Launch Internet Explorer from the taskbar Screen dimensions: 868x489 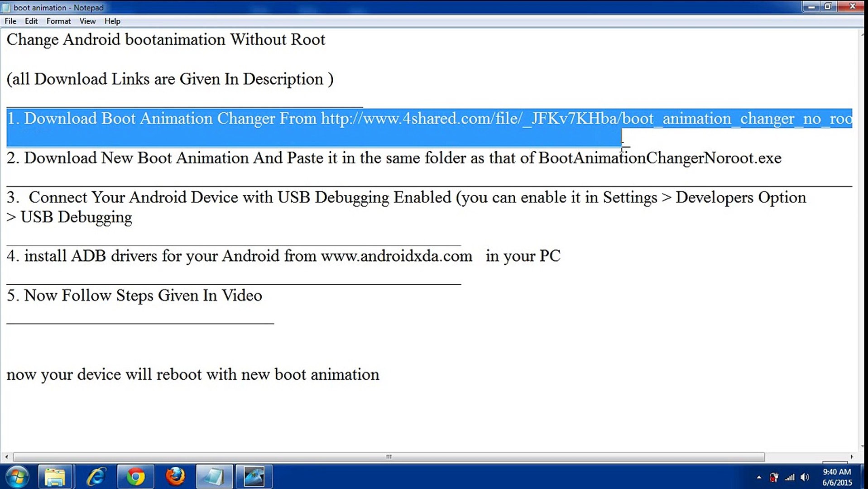(96, 477)
